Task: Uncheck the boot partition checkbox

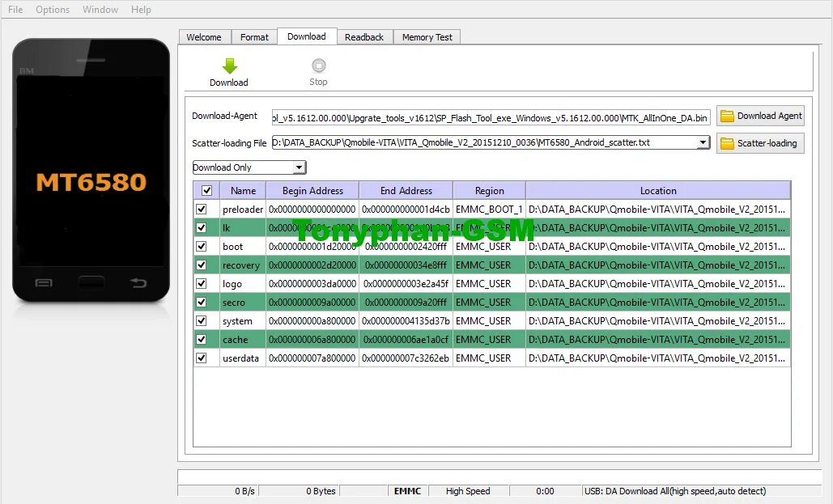Action: click(202, 247)
